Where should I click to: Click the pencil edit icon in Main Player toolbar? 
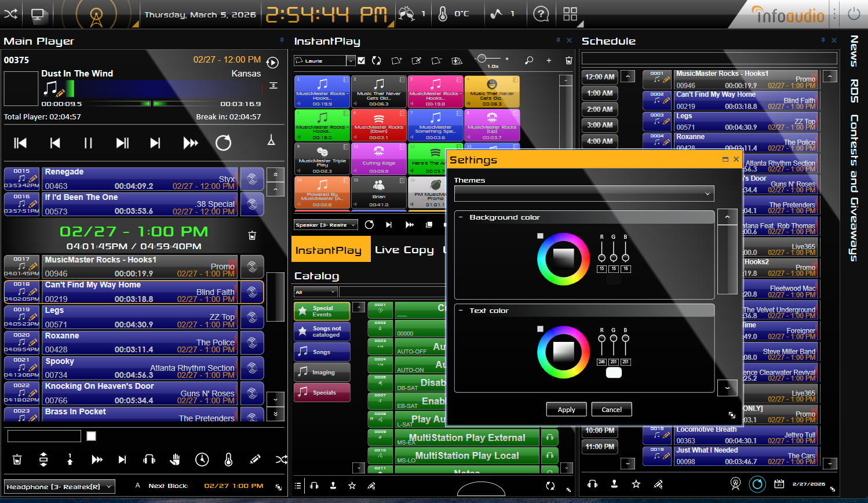coord(255,460)
